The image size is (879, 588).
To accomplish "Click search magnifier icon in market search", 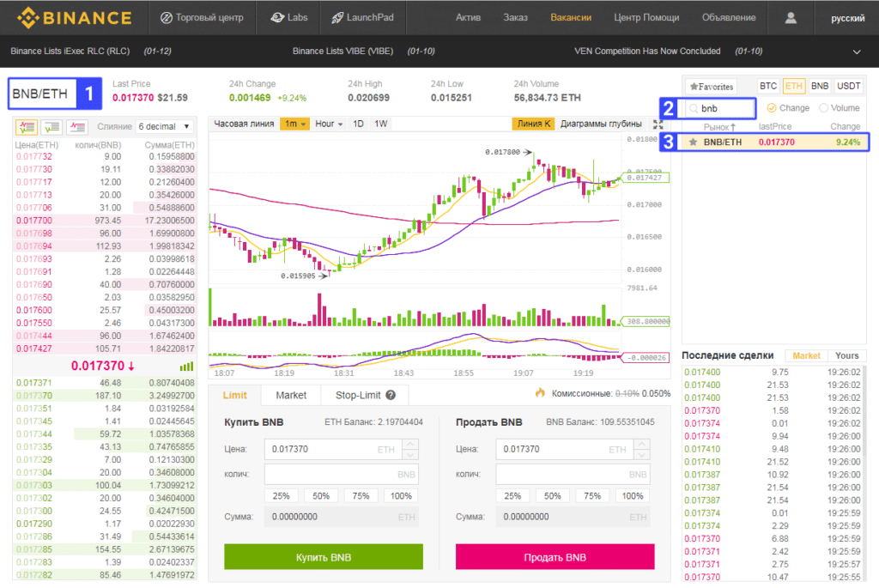I will (694, 108).
